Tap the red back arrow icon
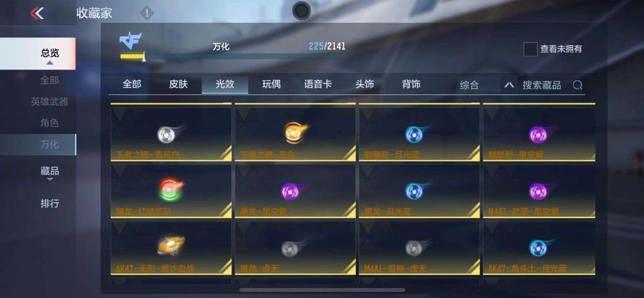Screen dimensions: 644x298 coord(37,13)
